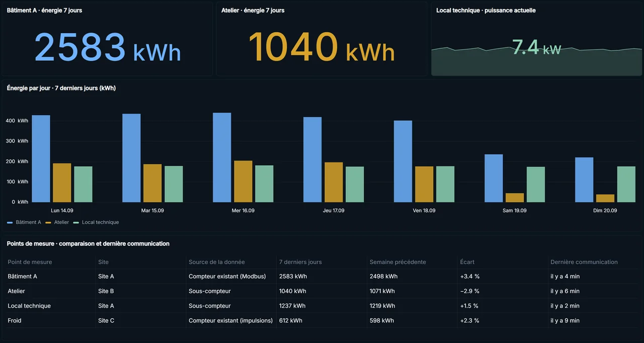The image size is (644, 343).
Task: Open 'Énergie par jour · 7 derniers jours' panel title
Action: click(x=61, y=88)
